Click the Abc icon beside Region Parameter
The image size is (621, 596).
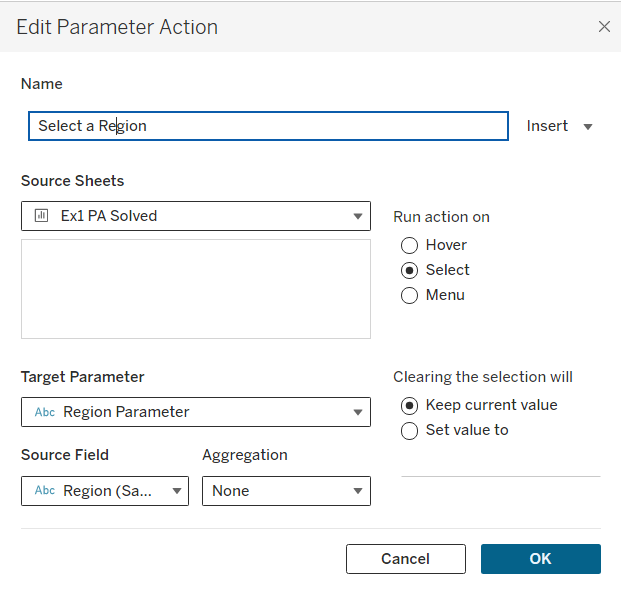[x=45, y=412]
